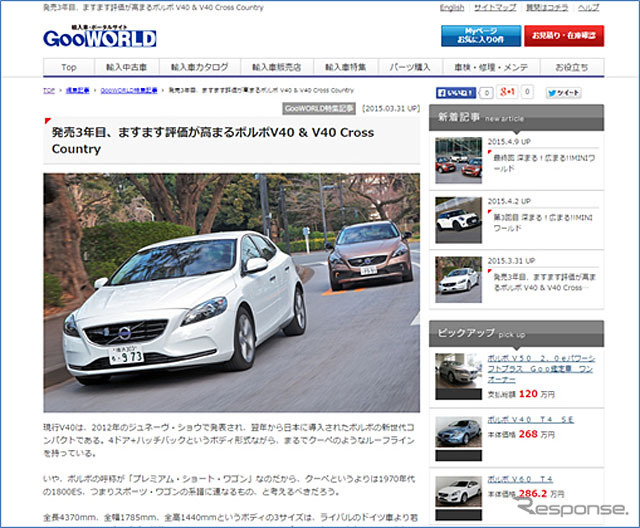Click the Facebook like count box

486,93
